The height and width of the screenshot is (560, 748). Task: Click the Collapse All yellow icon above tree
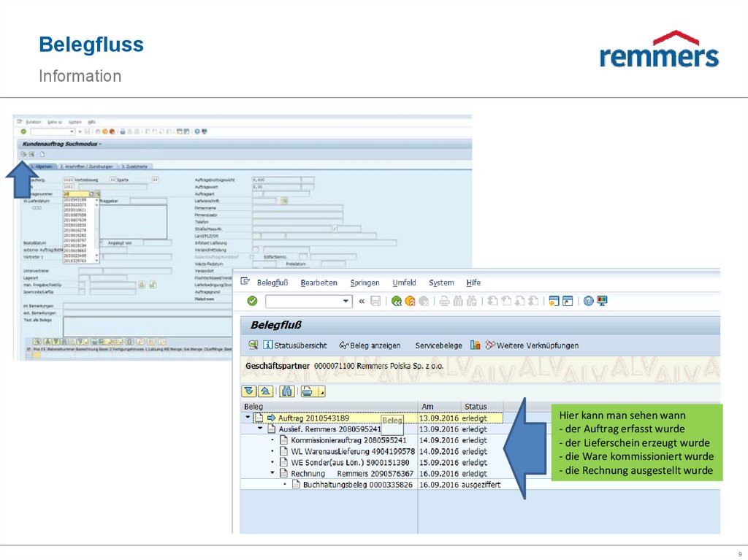pos(266,391)
